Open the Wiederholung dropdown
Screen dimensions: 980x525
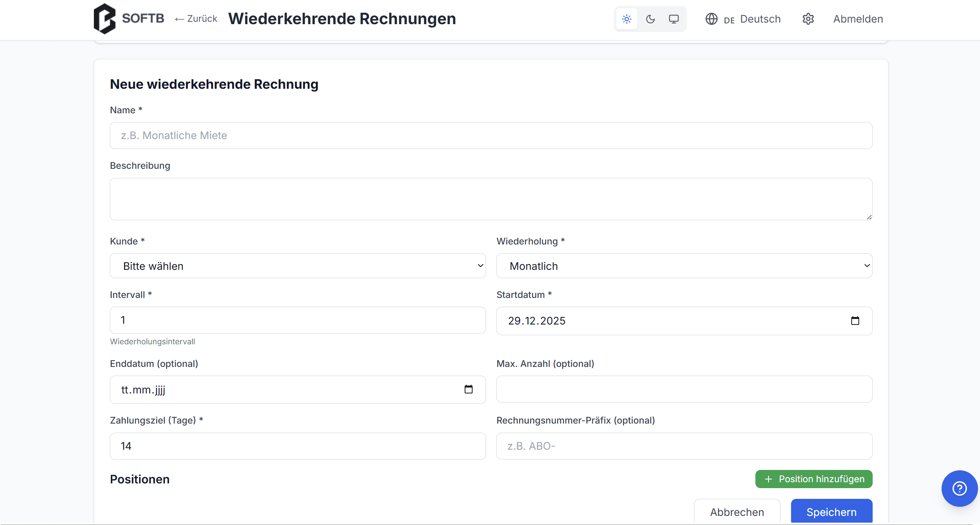684,266
